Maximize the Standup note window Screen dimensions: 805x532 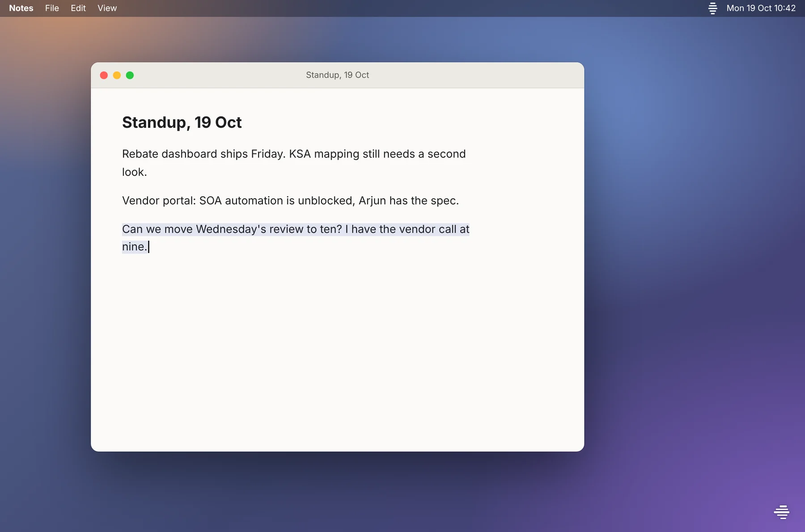[x=130, y=75]
